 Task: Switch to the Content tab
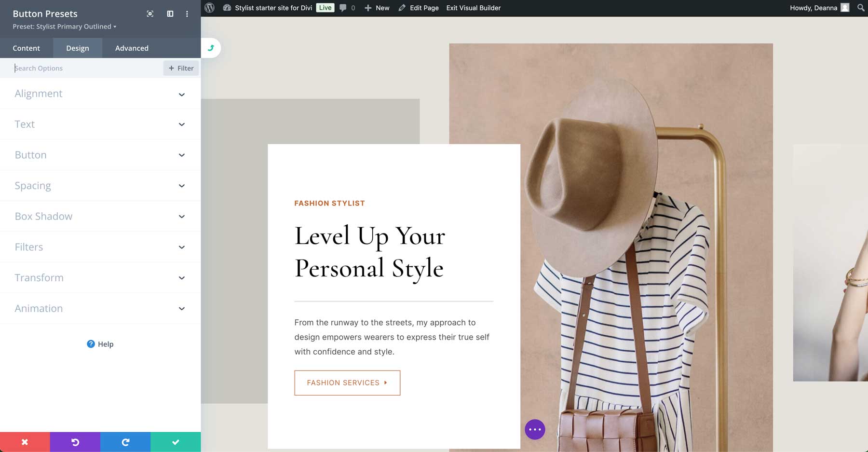coord(27,48)
